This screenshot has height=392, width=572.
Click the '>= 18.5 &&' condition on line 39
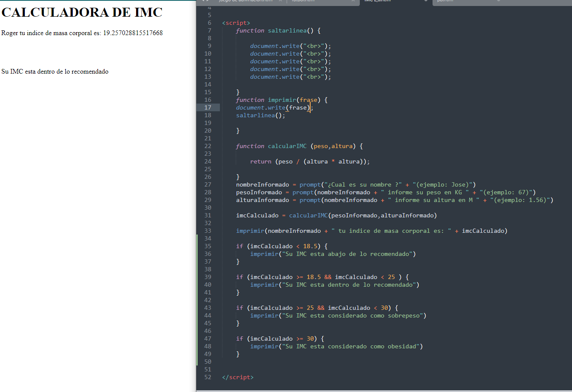point(314,277)
